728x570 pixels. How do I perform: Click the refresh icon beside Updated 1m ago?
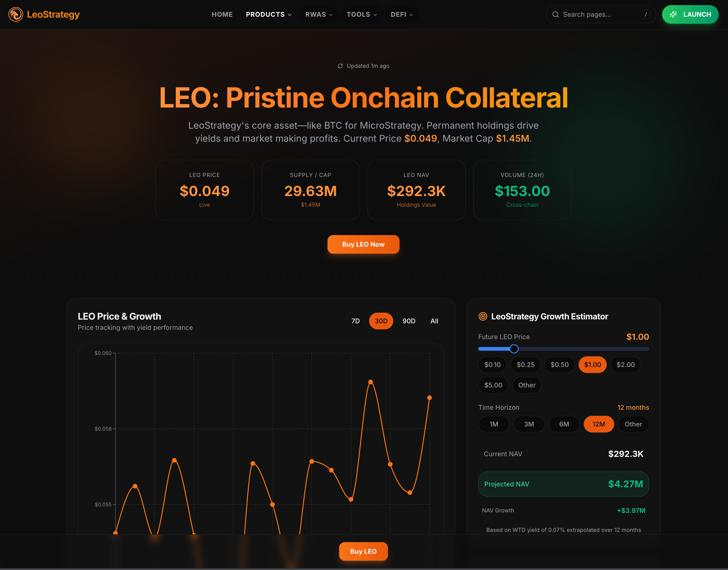[x=340, y=66]
